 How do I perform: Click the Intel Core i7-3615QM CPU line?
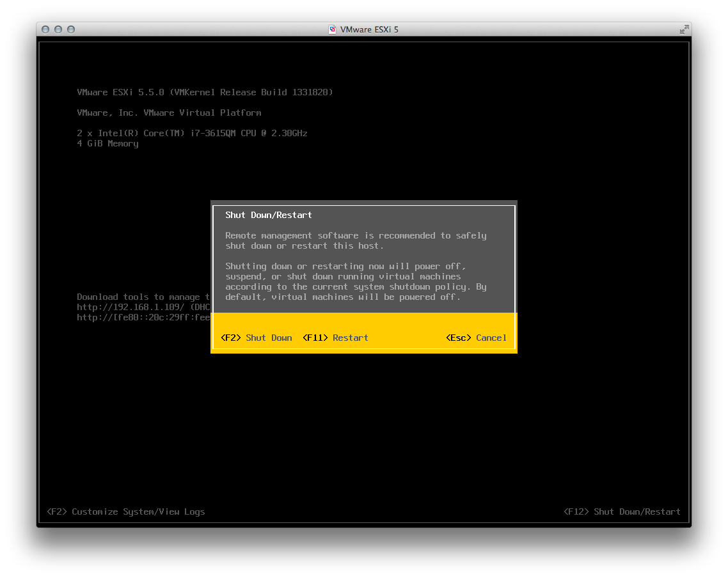click(x=192, y=133)
